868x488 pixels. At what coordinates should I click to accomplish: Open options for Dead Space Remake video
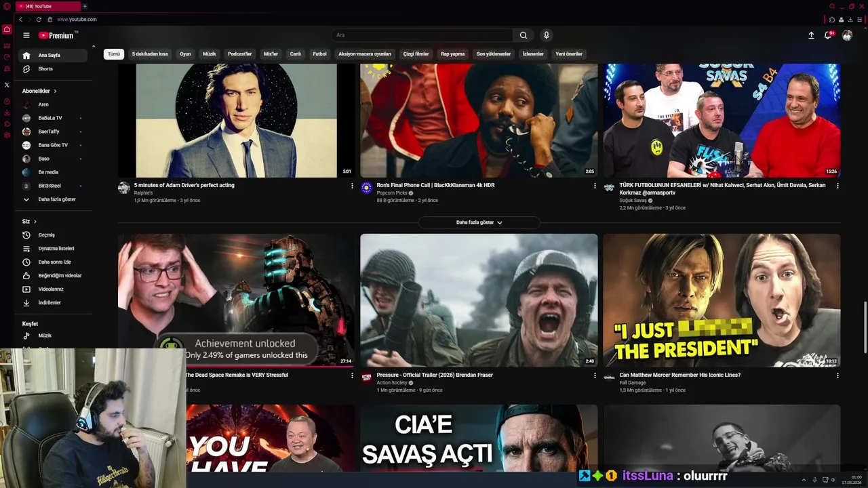[352, 375]
